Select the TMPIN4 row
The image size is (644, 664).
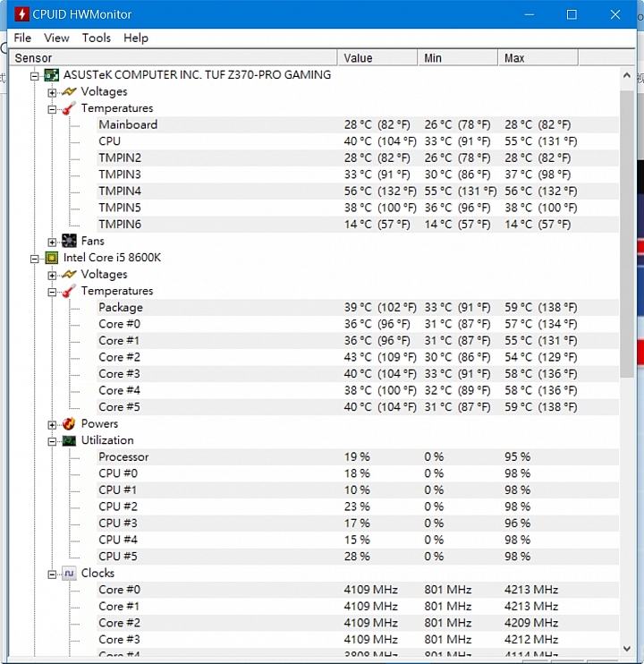[358, 192]
